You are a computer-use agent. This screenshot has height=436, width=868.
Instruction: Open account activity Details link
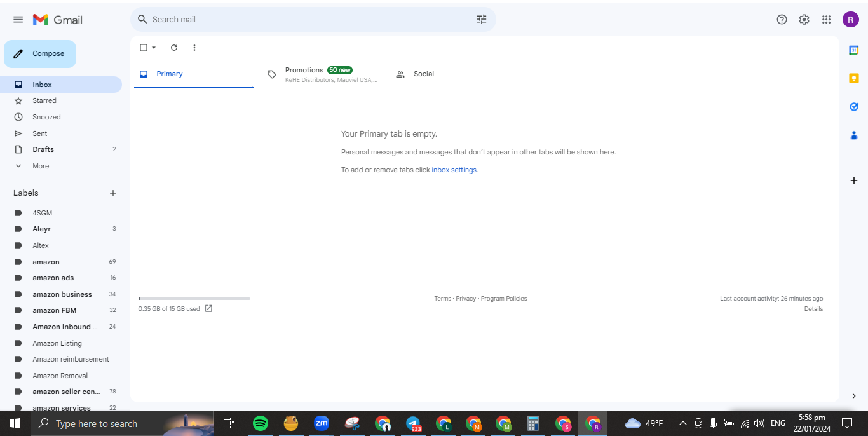click(813, 309)
